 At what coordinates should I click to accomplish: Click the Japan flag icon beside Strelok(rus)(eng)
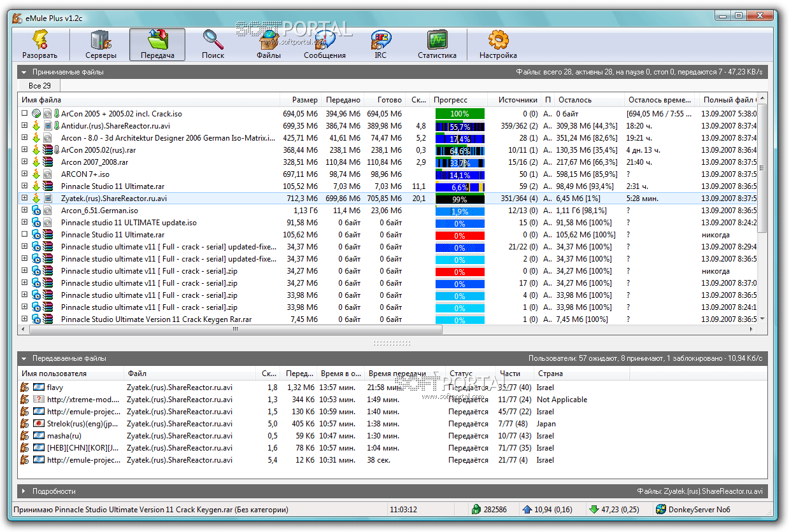(39, 424)
